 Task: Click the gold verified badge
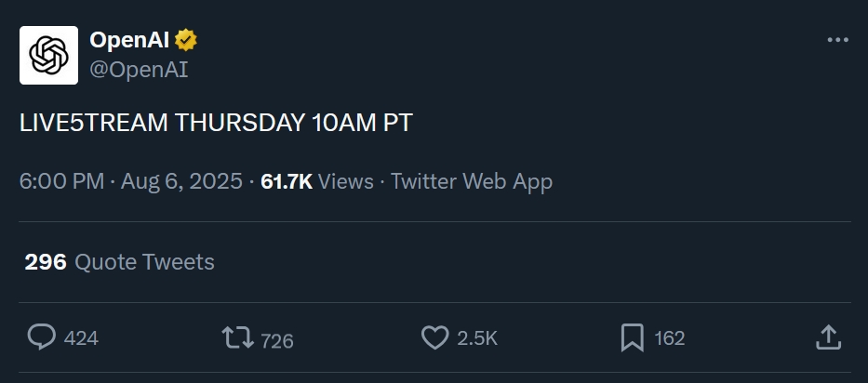point(186,40)
